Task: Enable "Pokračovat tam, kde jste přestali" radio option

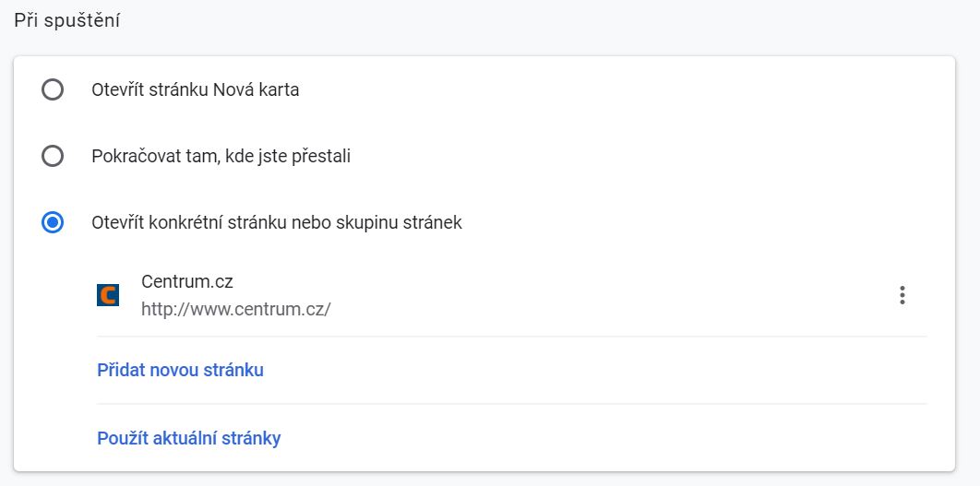Action: pyautogui.click(x=53, y=156)
